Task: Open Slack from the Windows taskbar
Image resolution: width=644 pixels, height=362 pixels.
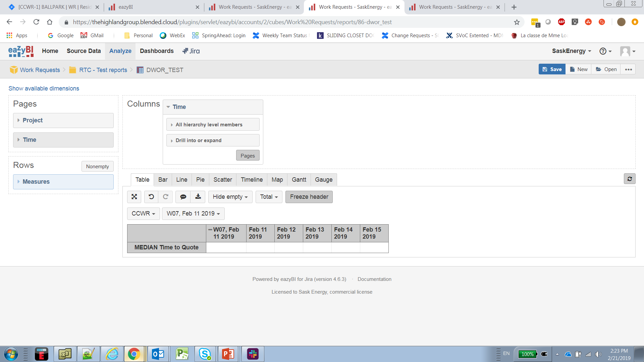Action: pyautogui.click(x=253, y=354)
